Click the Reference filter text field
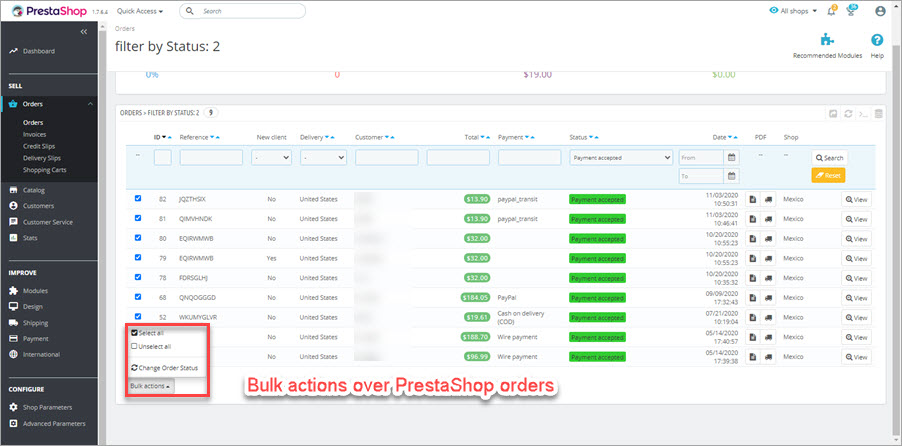Image resolution: width=902 pixels, height=446 pixels. [211, 157]
